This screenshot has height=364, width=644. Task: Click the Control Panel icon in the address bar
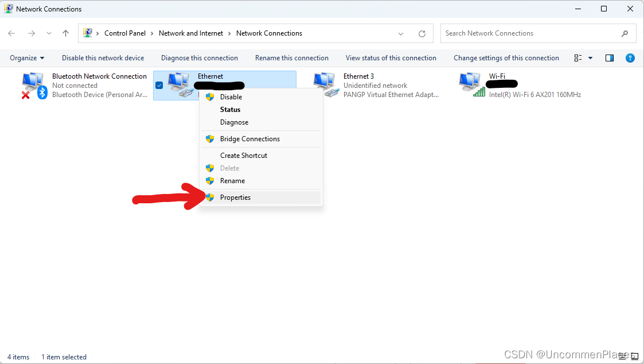88,33
